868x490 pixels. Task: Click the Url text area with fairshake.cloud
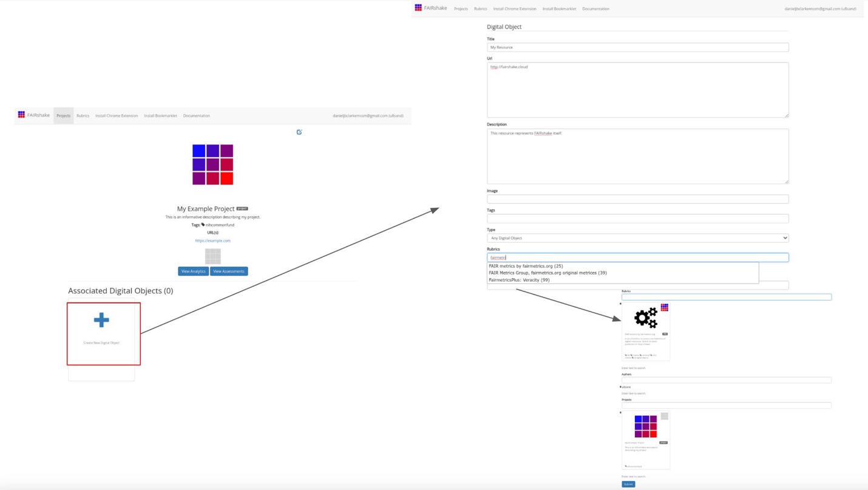pyautogui.click(x=638, y=90)
